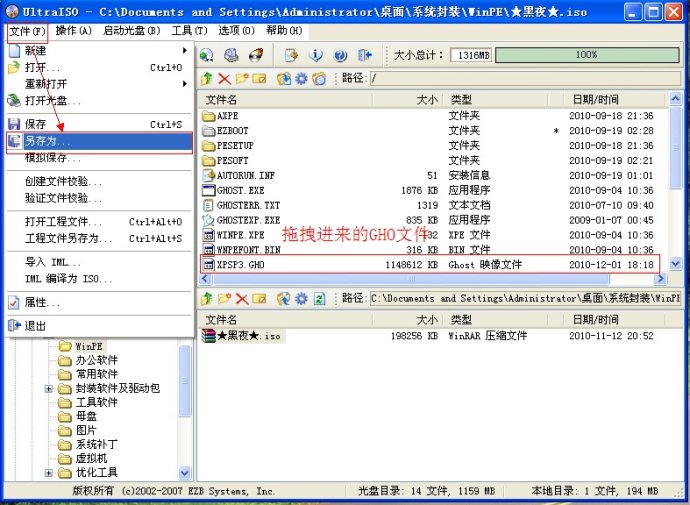
Task: Click the 1316MB total size field
Action: (x=471, y=55)
